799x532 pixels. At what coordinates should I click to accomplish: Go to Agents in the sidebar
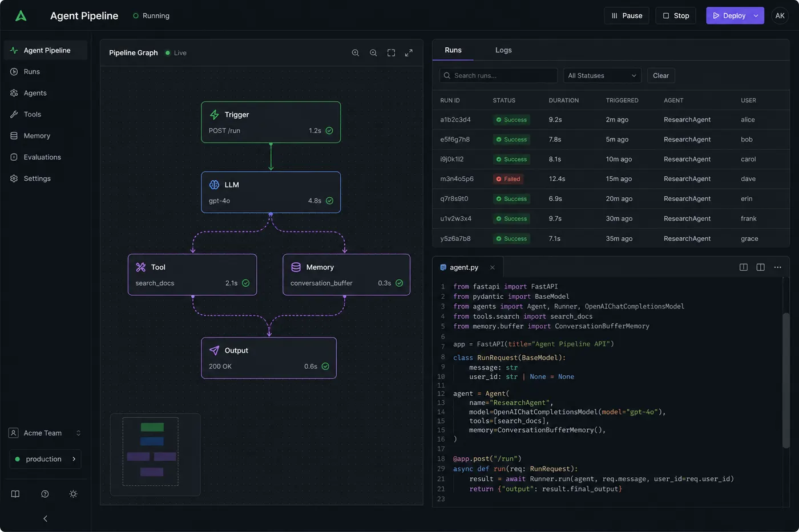tap(46, 93)
